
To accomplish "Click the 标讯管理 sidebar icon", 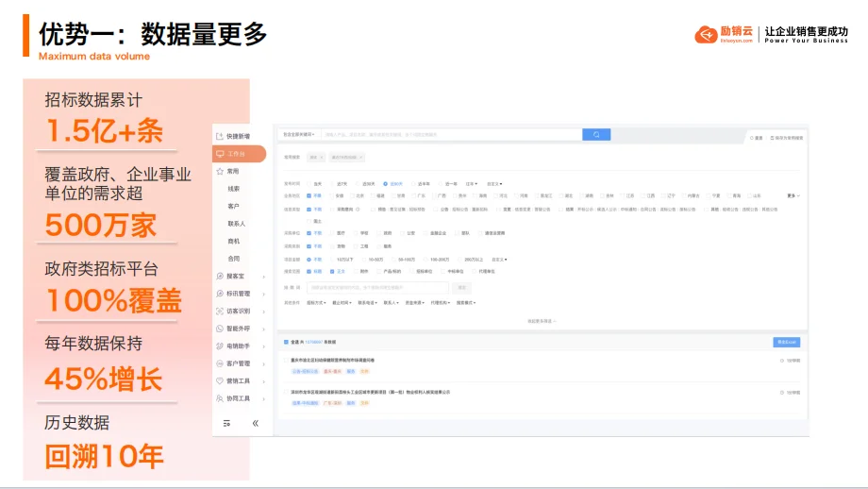I will coord(220,294).
